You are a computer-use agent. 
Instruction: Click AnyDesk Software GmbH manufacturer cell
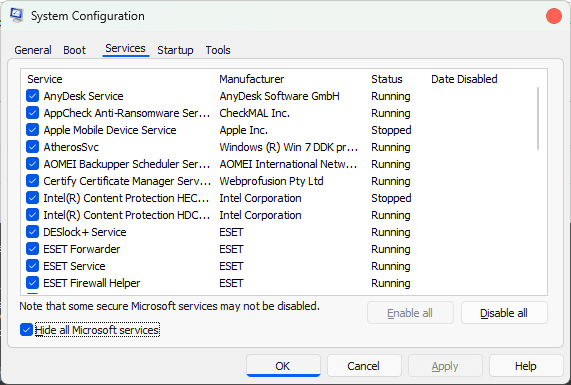(x=279, y=96)
